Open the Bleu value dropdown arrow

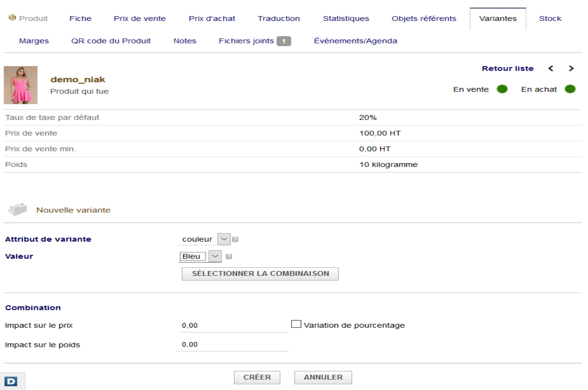click(215, 256)
